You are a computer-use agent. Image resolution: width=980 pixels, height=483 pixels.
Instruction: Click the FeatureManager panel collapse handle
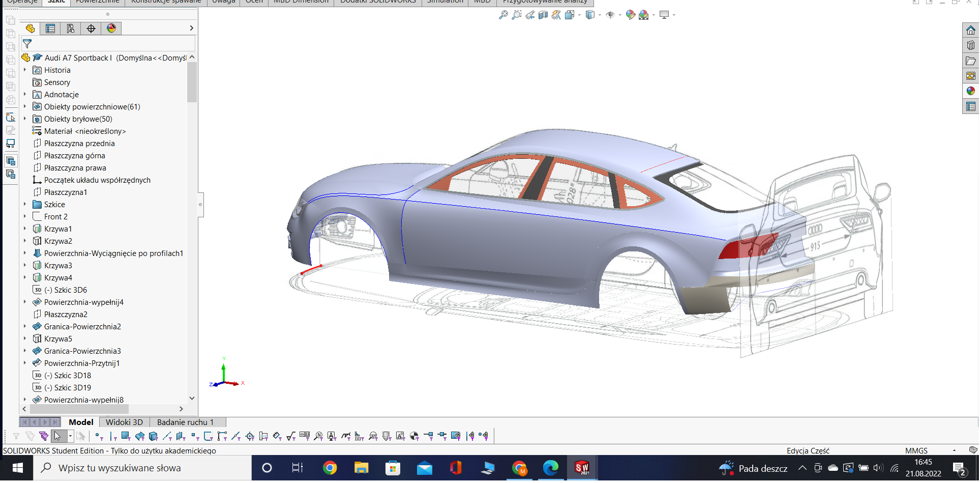[x=200, y=205]
